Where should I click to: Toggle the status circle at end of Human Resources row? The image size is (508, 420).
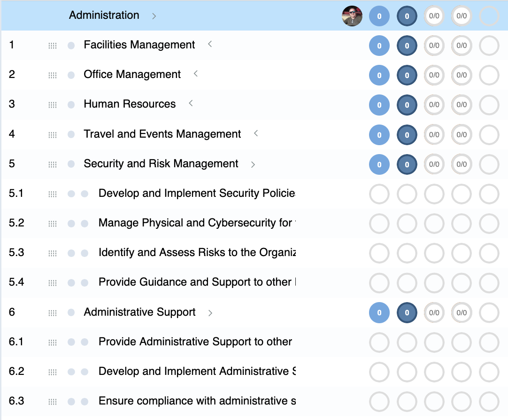(488, 105)
